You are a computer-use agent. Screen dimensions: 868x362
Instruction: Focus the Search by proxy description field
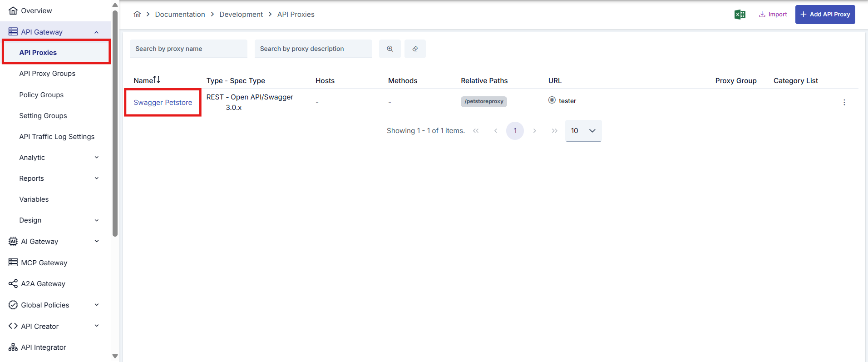coord(313,49)
